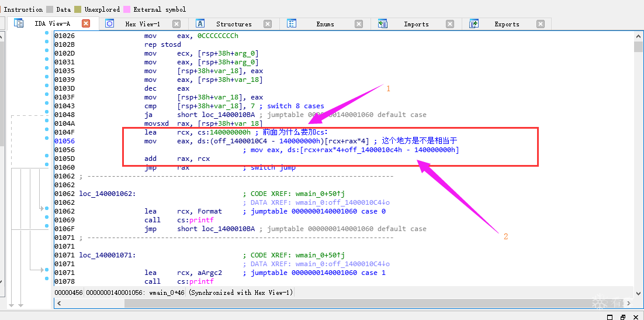Screen dimensions: 644x320
Task: Close the Hex View-1 tab
Action: point(176,24)
